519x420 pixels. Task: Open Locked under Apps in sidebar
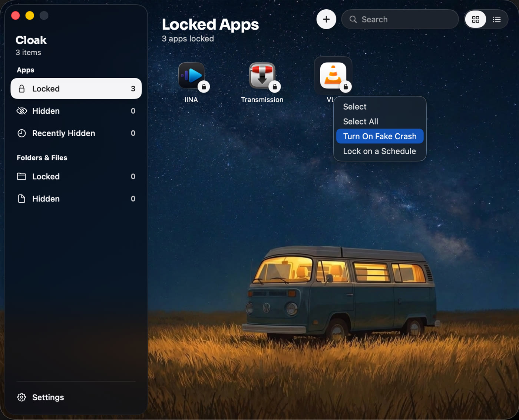[76, 89]
